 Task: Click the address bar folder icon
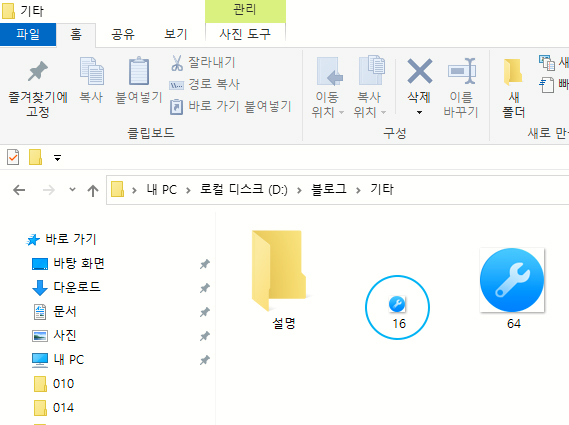point(117,189)
